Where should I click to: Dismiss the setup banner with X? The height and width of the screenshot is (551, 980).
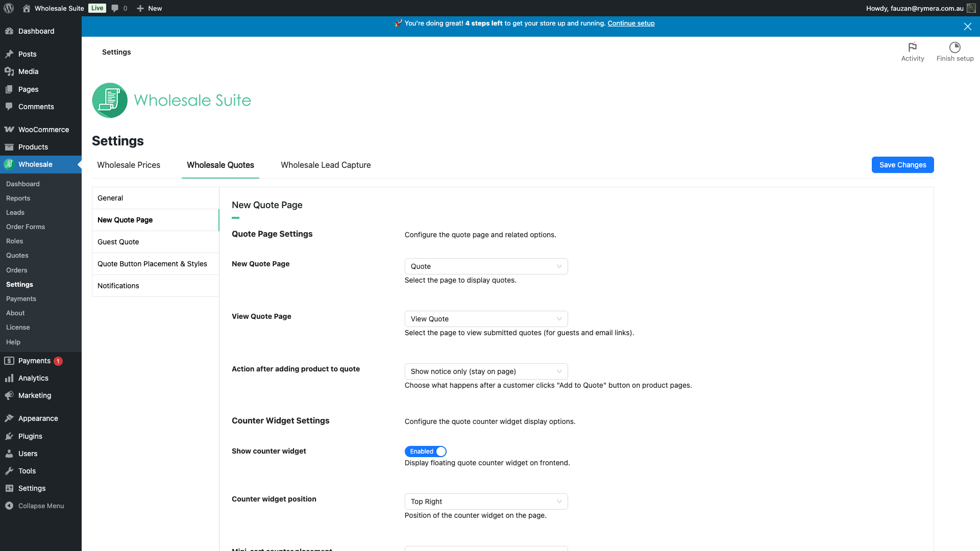point(967,27)
